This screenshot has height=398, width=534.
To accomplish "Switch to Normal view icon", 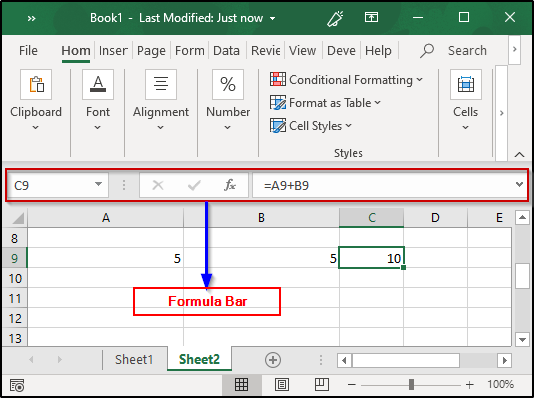I will pyautogui.click(x=241, y=385).
